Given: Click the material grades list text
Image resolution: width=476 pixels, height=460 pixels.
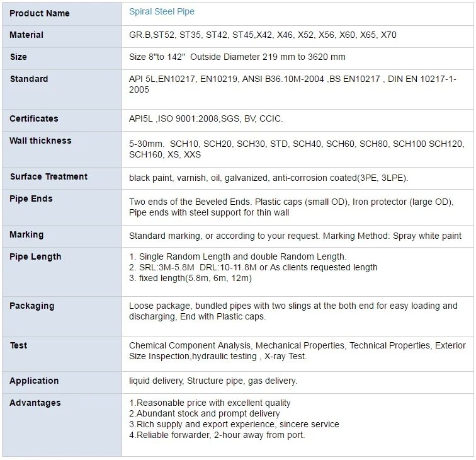Looking at the screenshot, I should 263,35.
